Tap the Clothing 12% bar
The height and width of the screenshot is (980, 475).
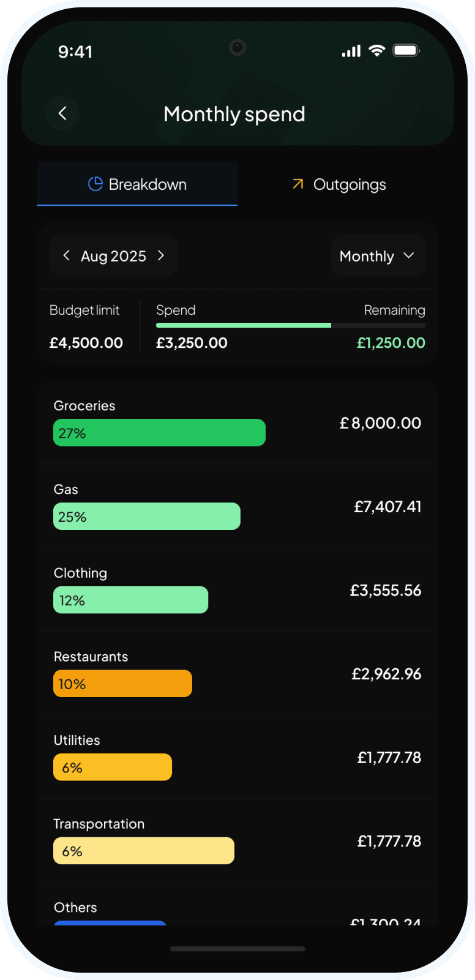(130, 600)
